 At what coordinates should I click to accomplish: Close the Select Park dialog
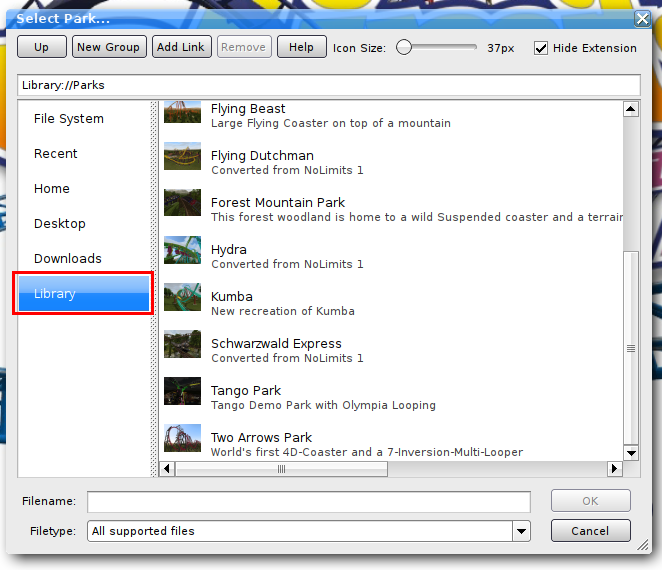pos(642,19)
